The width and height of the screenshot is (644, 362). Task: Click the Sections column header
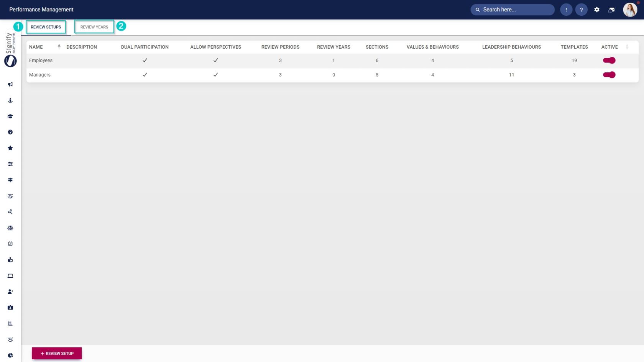pos(377,47)
